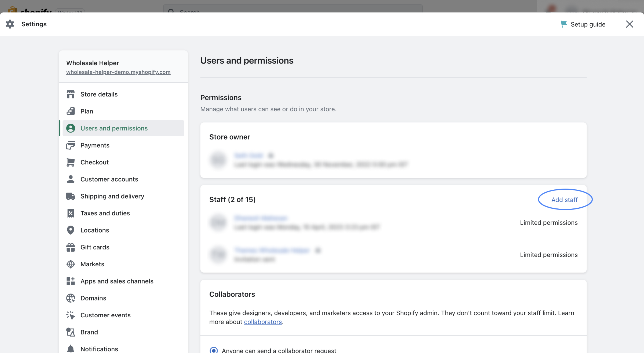Screen dimensions: 644x353
Task: Close the Settings panel
Action: [630, 24]
